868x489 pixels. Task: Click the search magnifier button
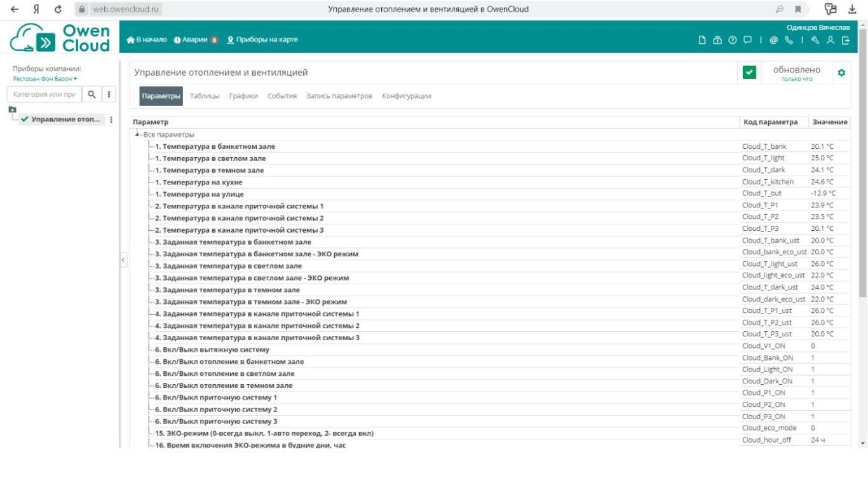92,94
